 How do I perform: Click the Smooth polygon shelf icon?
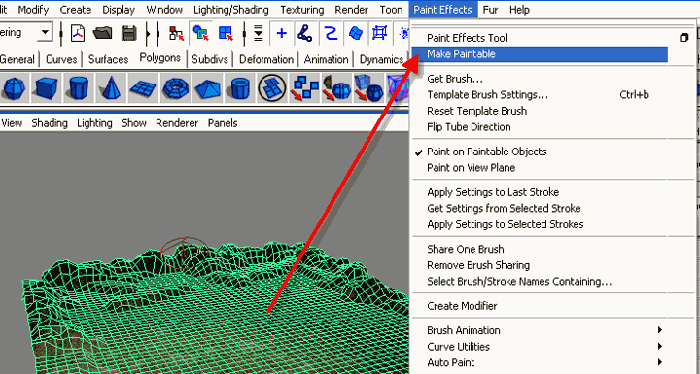369,88
